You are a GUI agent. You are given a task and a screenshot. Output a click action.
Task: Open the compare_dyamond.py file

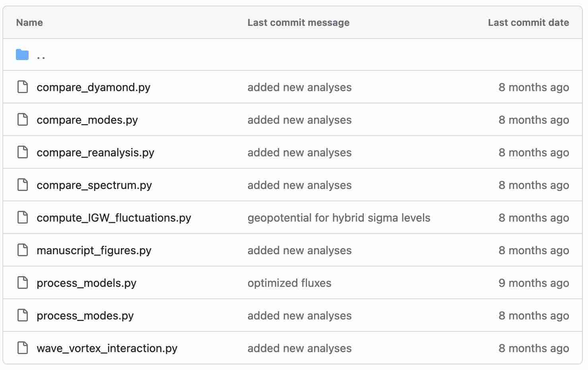pyautogui.click(x=93, y=87)
